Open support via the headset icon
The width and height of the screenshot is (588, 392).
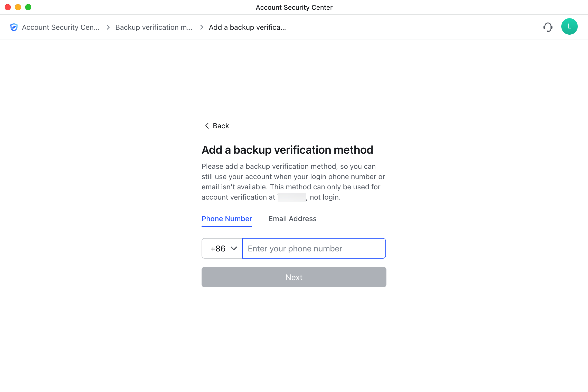tap(548, 27)
